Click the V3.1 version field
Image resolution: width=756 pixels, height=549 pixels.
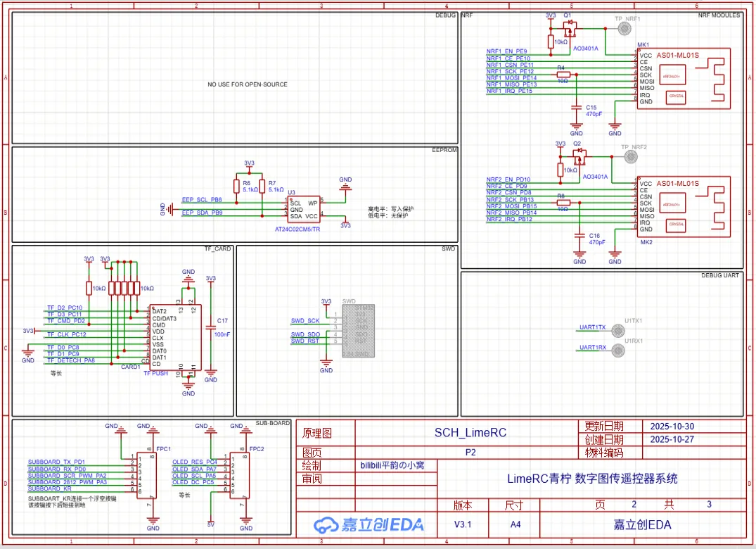(463, 524)
